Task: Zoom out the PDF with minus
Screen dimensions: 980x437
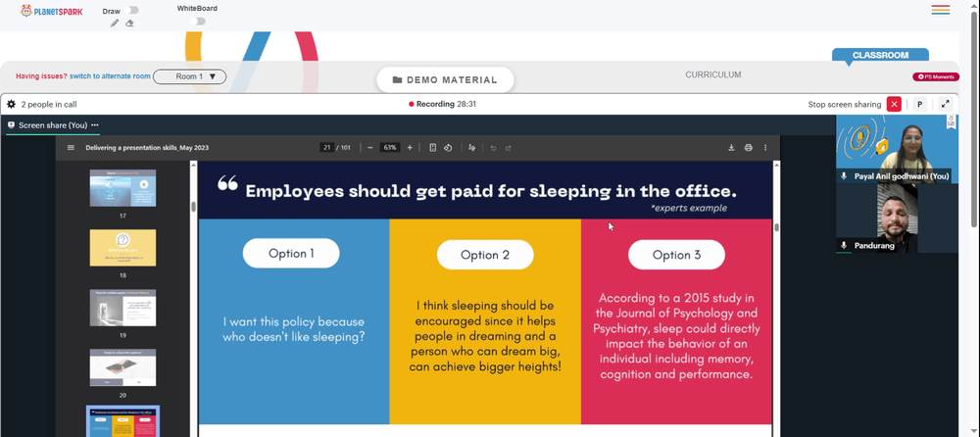Action: [370, 148]
